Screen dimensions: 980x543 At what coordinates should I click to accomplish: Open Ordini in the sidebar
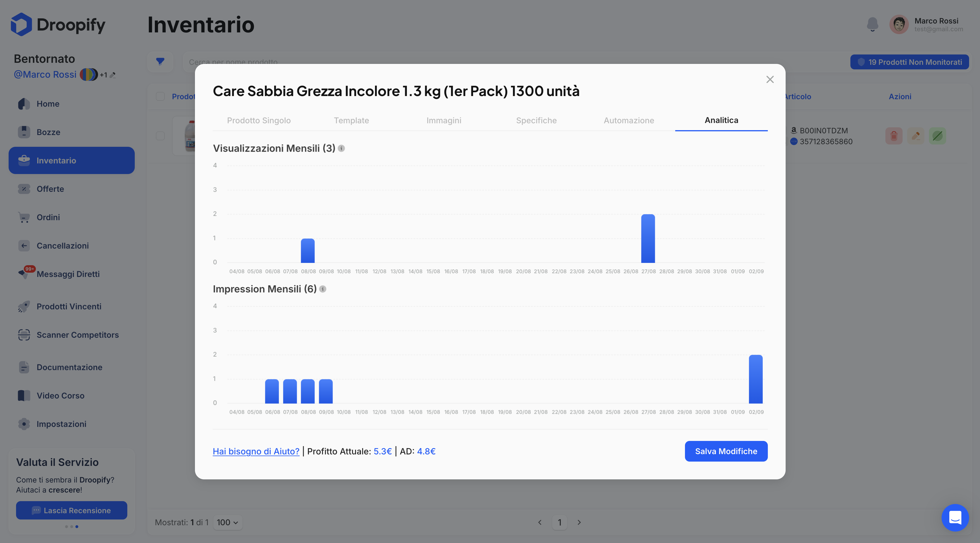pyautogui.click(x=71, y=217)
